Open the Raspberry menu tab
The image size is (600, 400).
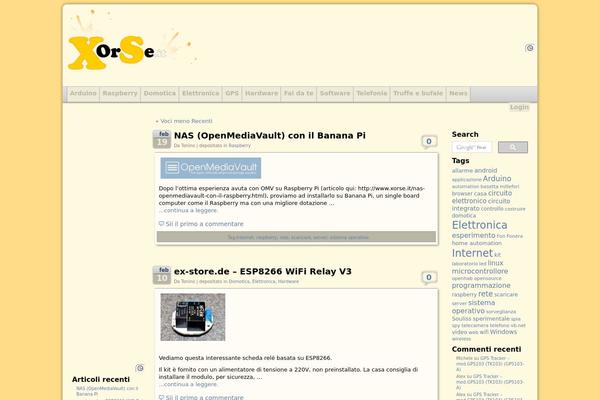pos(120,93)
